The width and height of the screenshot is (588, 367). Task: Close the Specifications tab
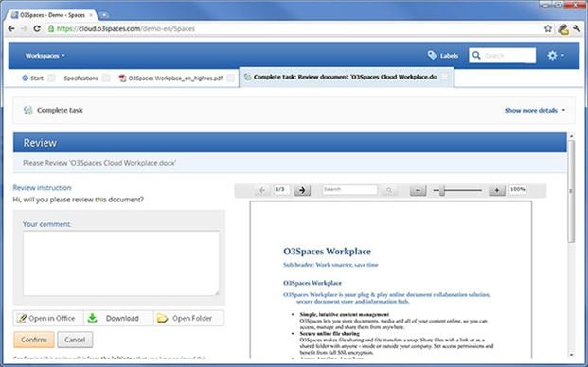[x=106, y=78]
